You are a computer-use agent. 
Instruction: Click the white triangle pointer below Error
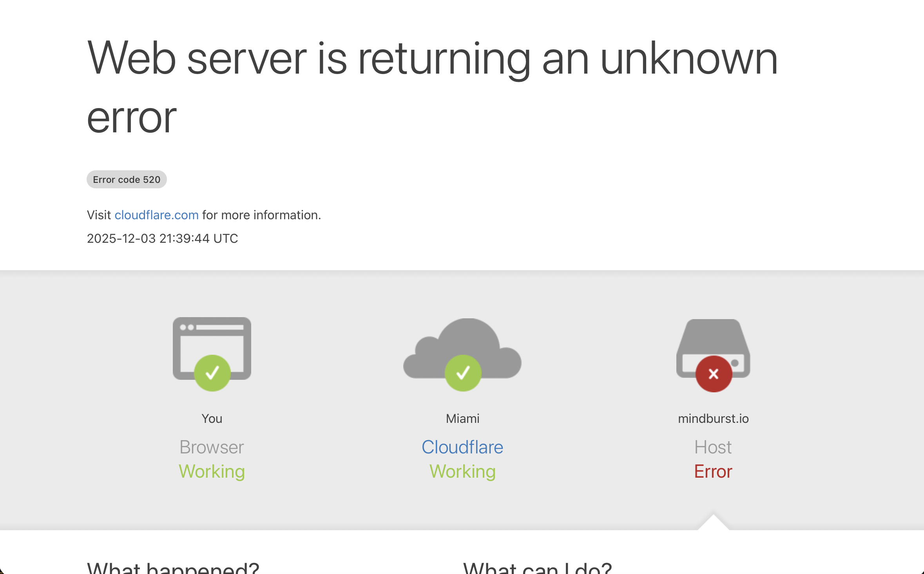(713, 523)
